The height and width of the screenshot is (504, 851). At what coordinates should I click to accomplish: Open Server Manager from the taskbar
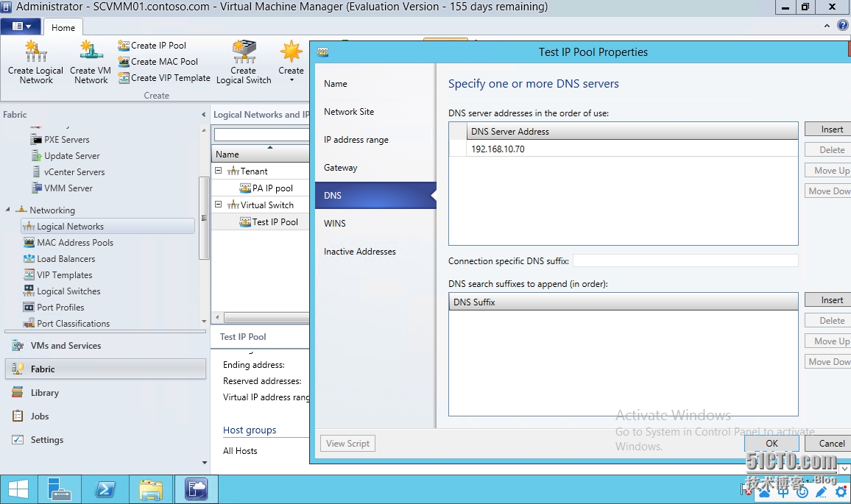point(60,489)
